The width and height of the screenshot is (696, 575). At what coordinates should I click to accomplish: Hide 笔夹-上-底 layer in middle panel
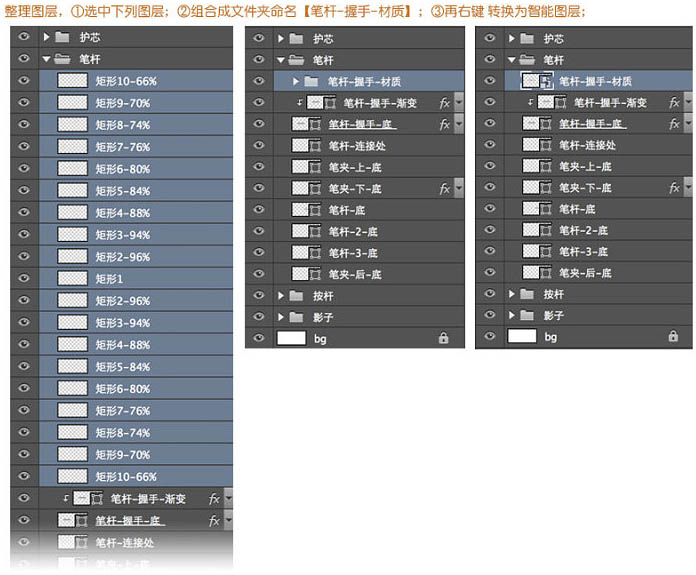[x=259, y=167]
